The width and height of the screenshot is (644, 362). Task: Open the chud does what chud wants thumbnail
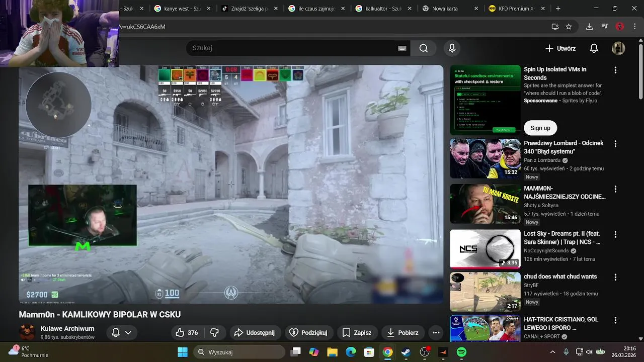(485, 292)
